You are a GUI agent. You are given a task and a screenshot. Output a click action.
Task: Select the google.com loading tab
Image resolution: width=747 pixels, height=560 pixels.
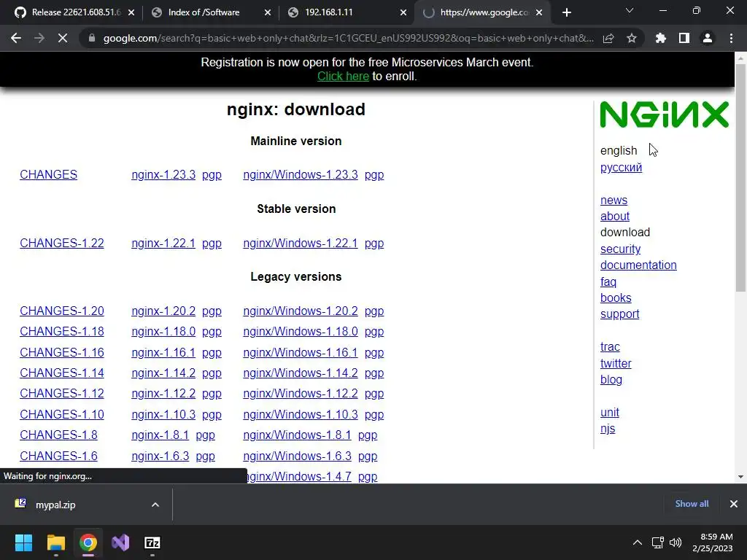tap(481, 12)
